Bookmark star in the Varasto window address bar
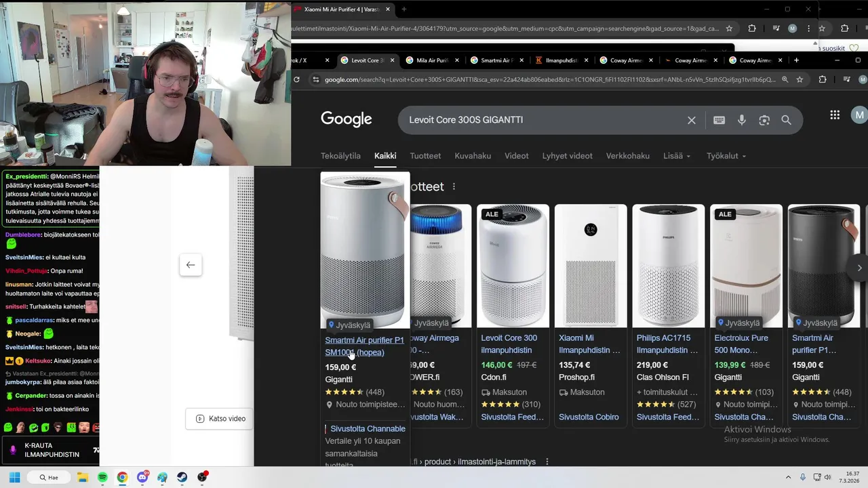The image size is (868, 488). click(x=729, y=28)
